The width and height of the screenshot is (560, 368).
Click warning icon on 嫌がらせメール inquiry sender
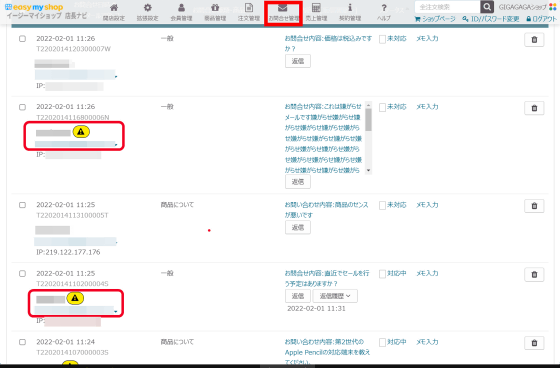click(81, 132)
